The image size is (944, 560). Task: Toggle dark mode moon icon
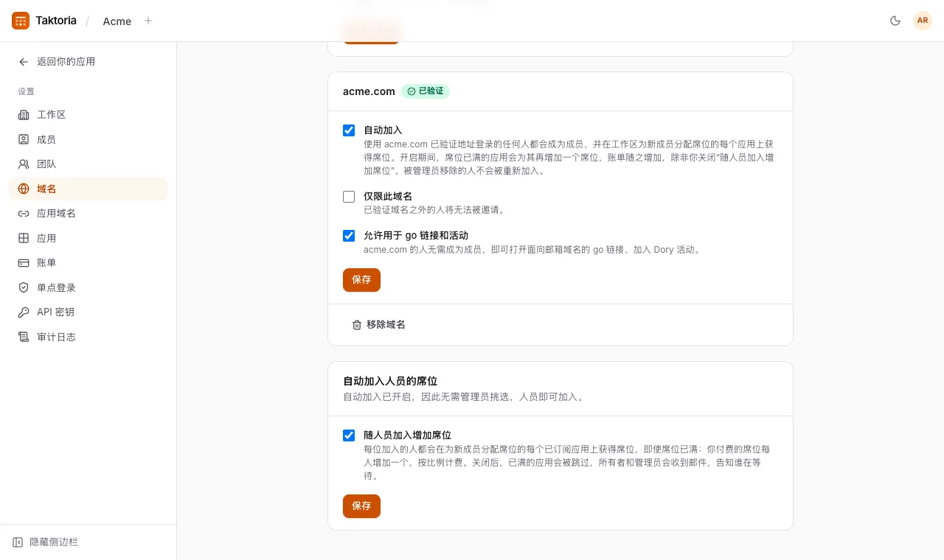click(895, 21)
